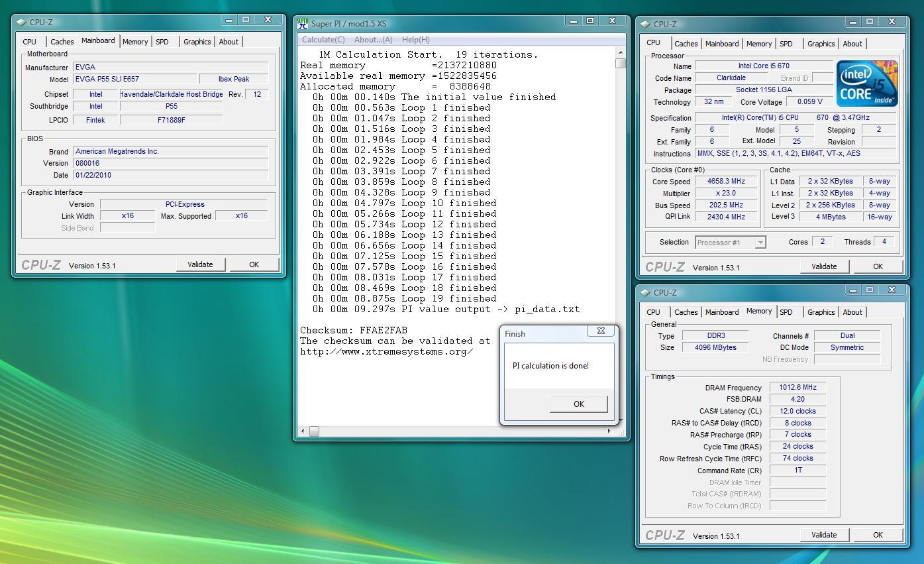Open the Processor #1 selection dropdown

click(x=760, y=243)
